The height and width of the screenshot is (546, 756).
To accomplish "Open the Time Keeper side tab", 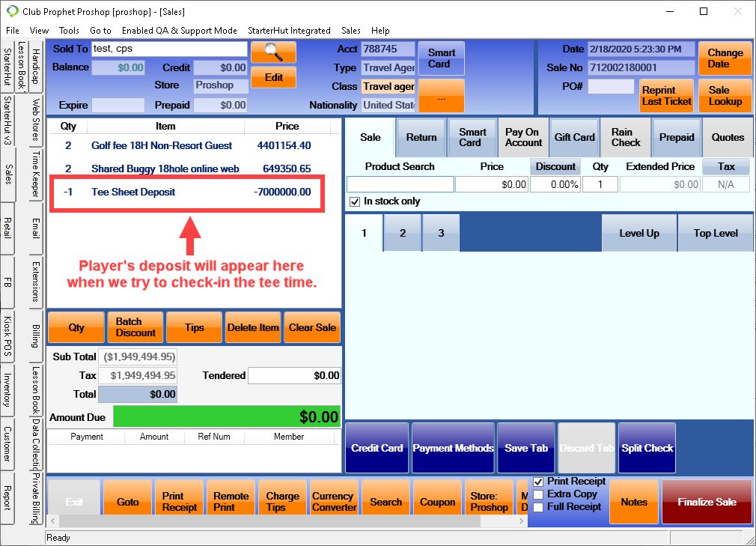I will point(36,174).
